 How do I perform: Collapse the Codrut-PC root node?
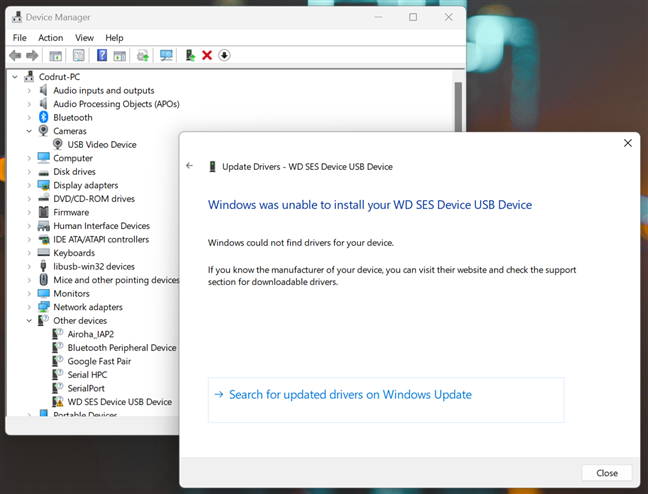tap(15, 76)
